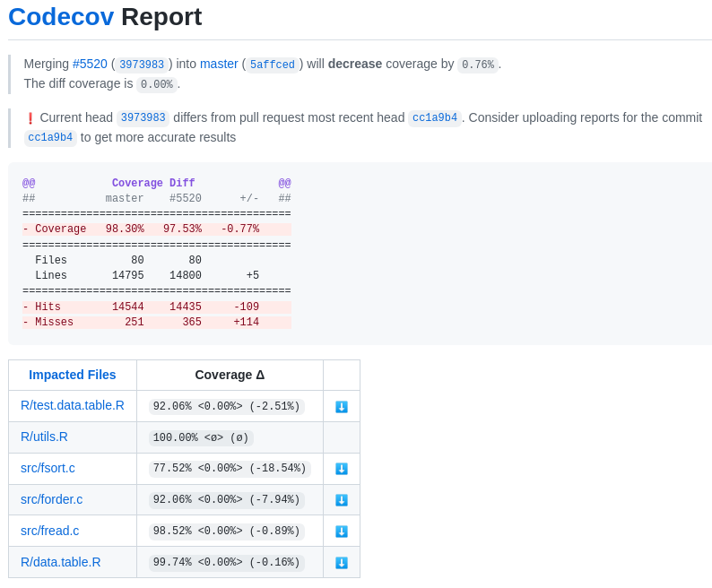The width and height of the screenshot is (712, 588).
Task: Click the red exclamation mark warning icon
Action: tap(30, 118)
